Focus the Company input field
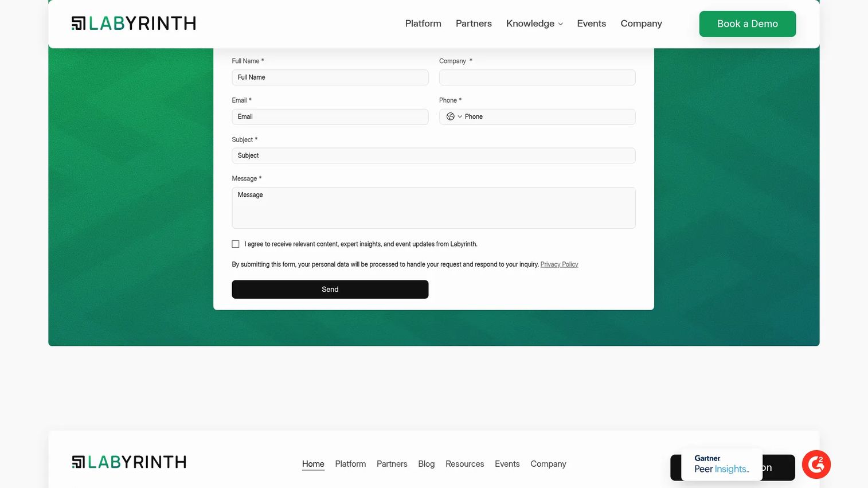Viewport: 868px width, 488px height. pyautogui.click(x=537, y=77)
